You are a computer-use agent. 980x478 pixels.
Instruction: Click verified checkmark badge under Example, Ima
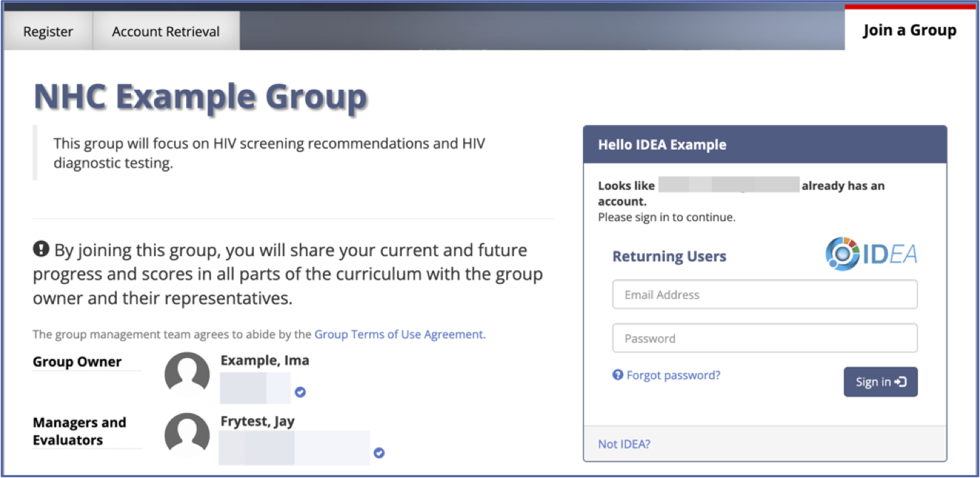[x=300, y=392]
